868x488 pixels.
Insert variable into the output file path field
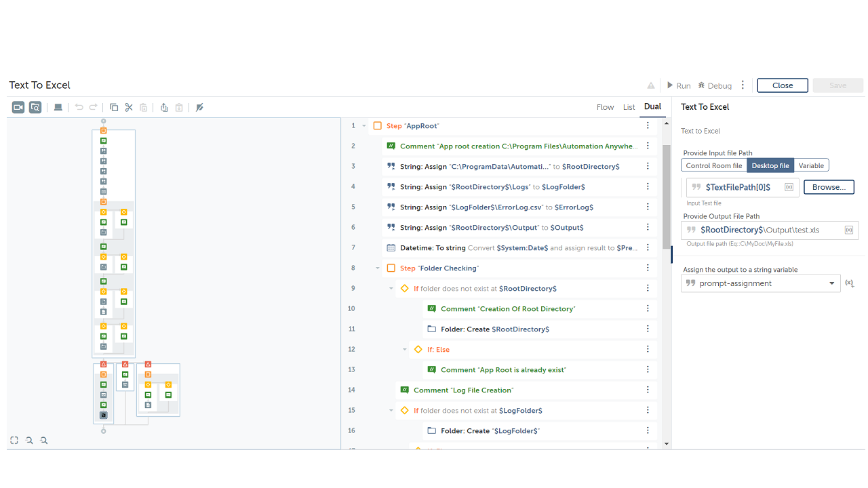tap(849, 230)
